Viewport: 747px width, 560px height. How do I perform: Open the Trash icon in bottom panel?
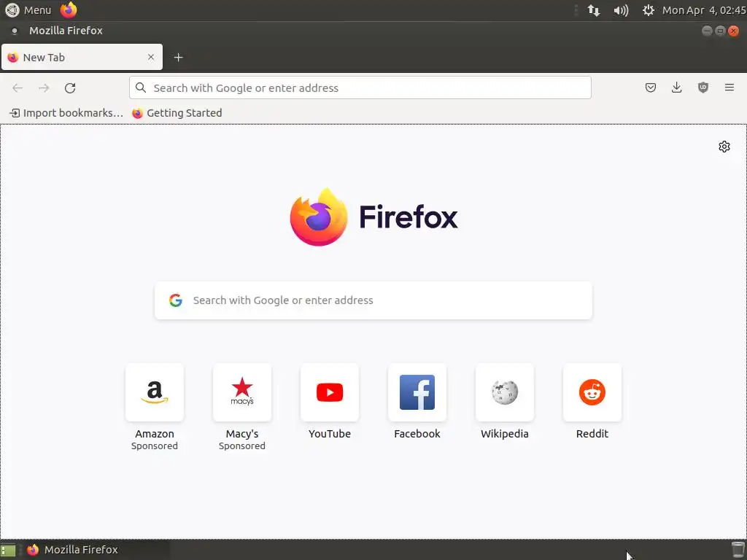pos(738,550)
